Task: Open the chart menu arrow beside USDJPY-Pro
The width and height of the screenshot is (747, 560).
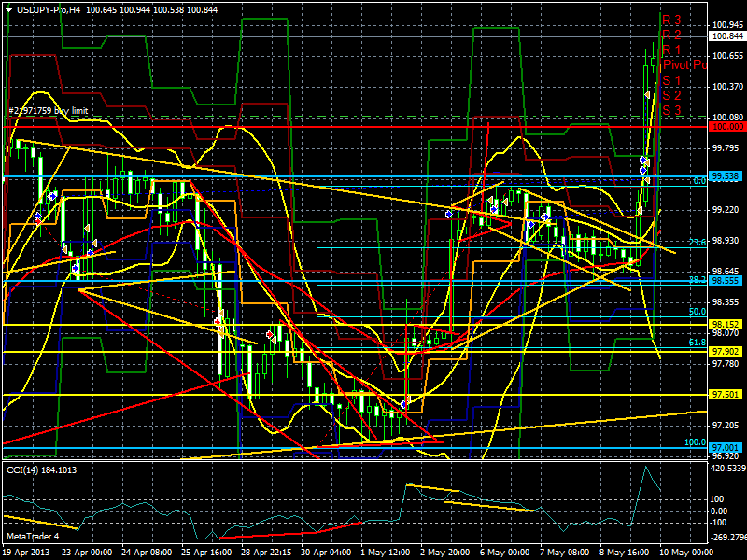Action: coord(8,10)
